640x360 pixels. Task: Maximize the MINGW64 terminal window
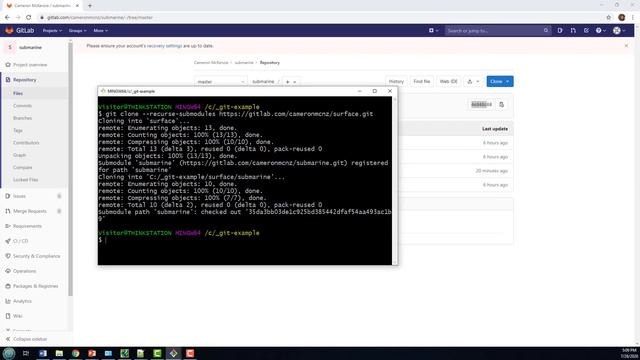coord(374,91)
